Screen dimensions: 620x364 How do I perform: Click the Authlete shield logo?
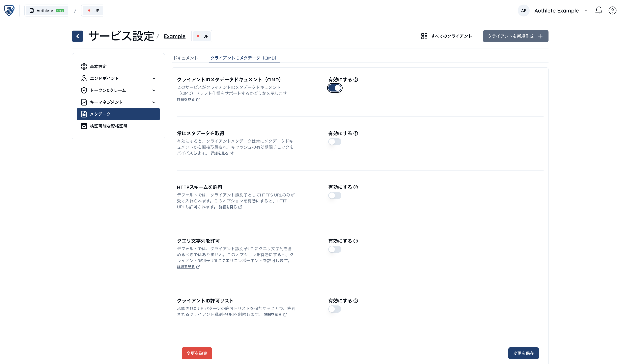pos(9,11)
